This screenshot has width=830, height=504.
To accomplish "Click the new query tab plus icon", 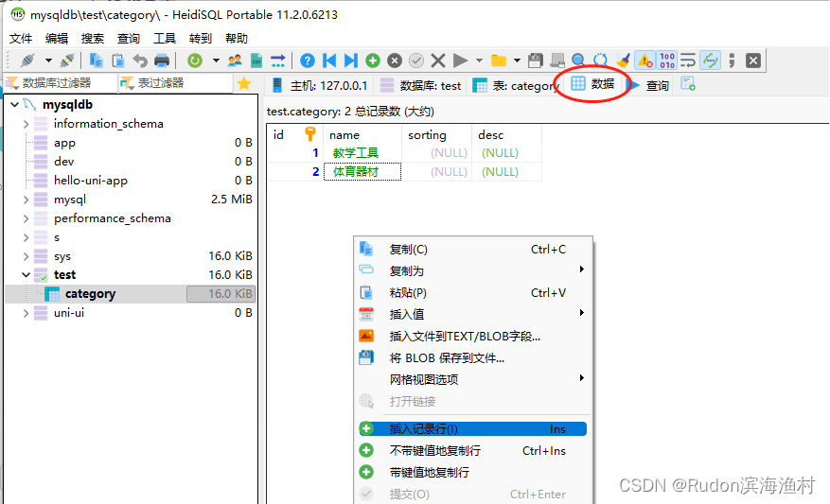I will [688, 84].
